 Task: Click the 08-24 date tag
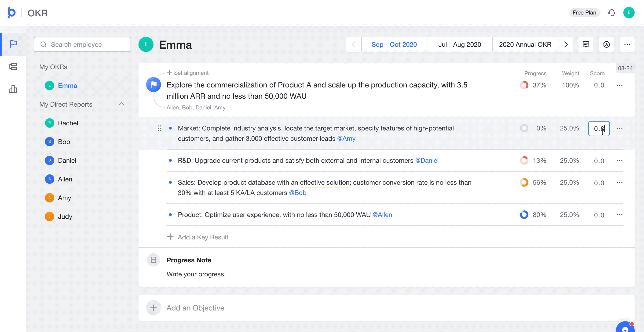coord(625,68)
